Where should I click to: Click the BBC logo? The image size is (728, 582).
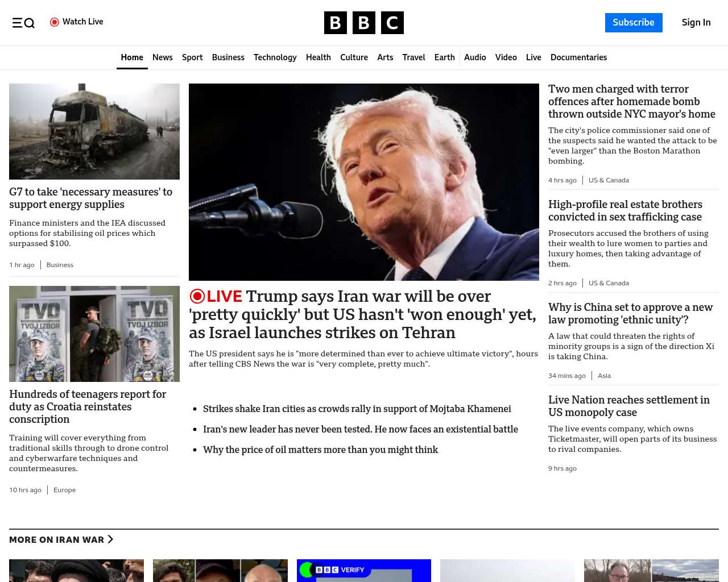(364, 23)
